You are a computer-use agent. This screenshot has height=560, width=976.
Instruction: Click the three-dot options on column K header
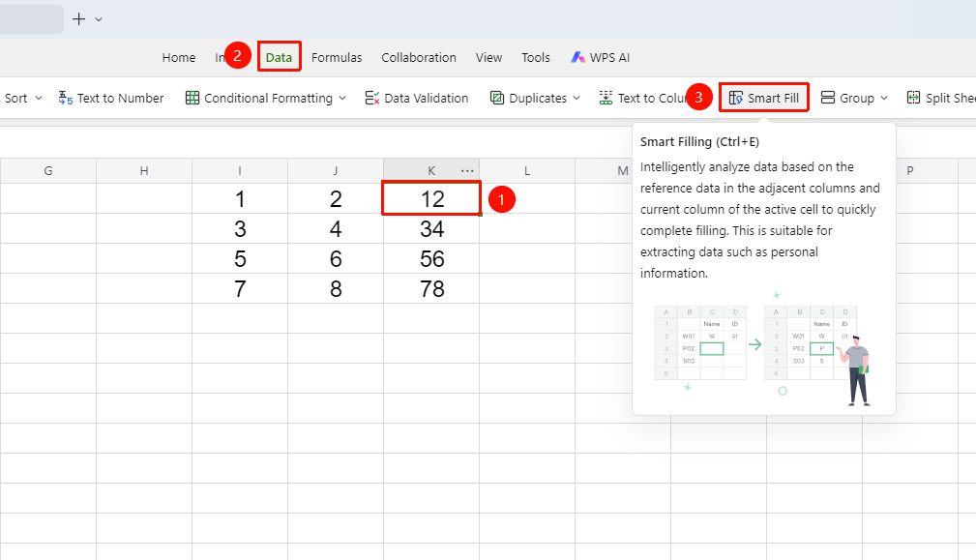coord(467,171)
